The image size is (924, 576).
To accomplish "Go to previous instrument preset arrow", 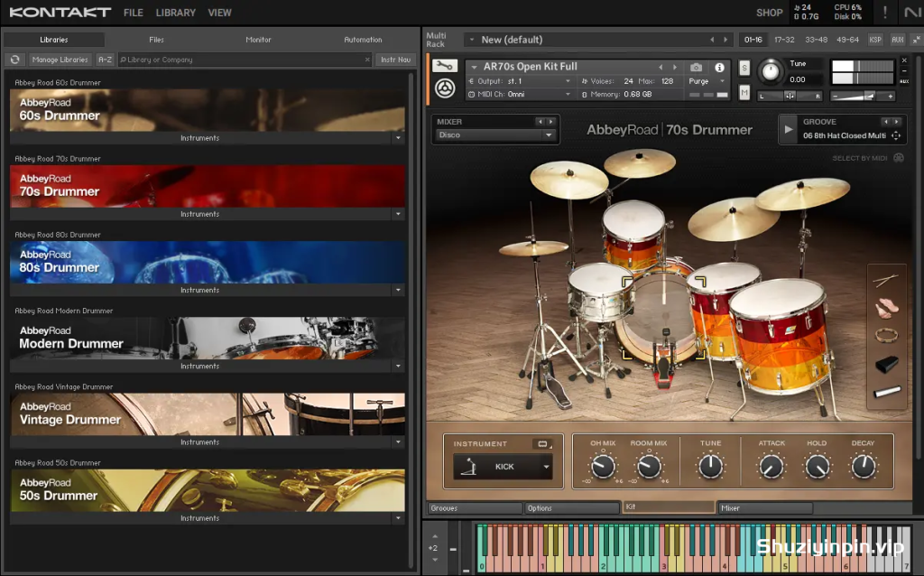I will (661, 67).
